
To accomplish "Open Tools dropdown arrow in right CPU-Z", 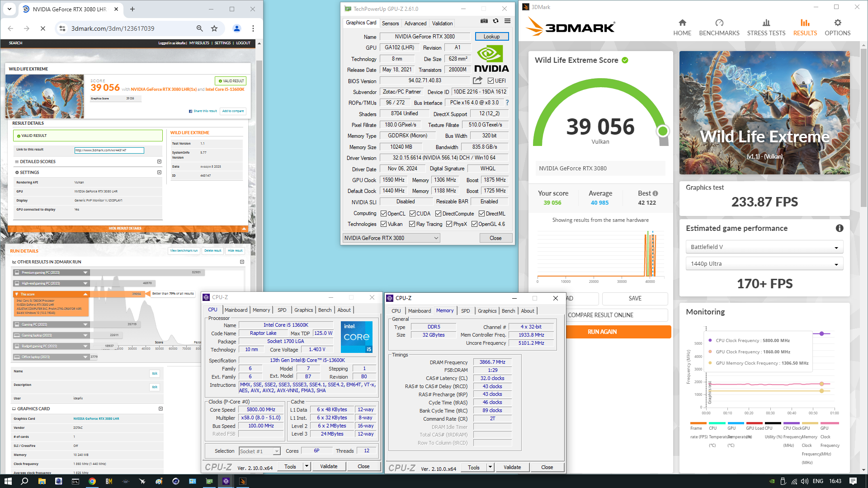I will 490,467.
